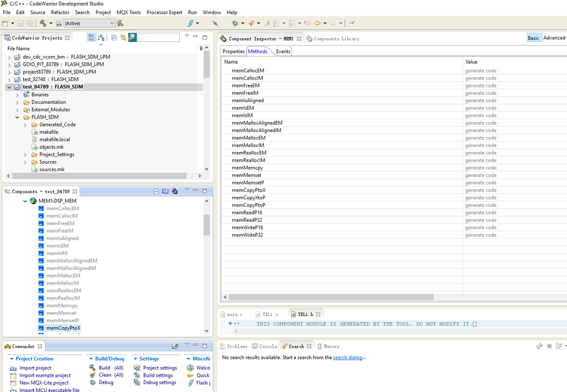Click memCopyPtoX method icon in Components tree
This screenshot has height=392, width=567.
coord(41,328)
